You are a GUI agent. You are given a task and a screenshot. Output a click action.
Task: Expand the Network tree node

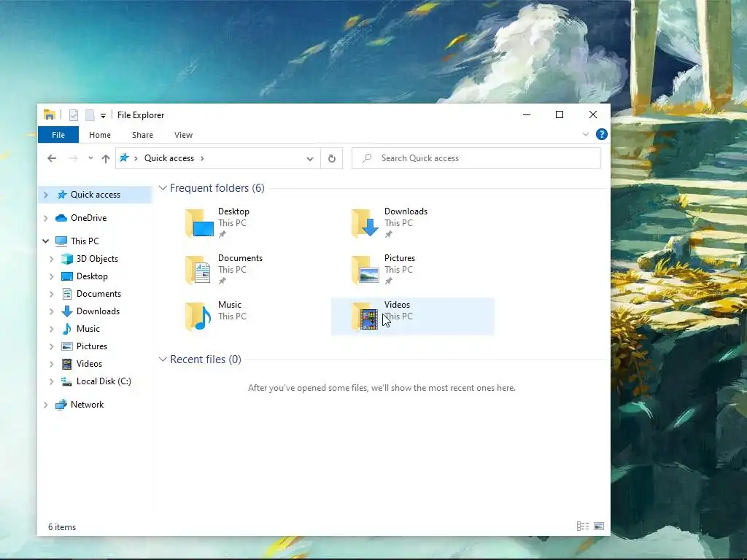(x=46, y=405)
